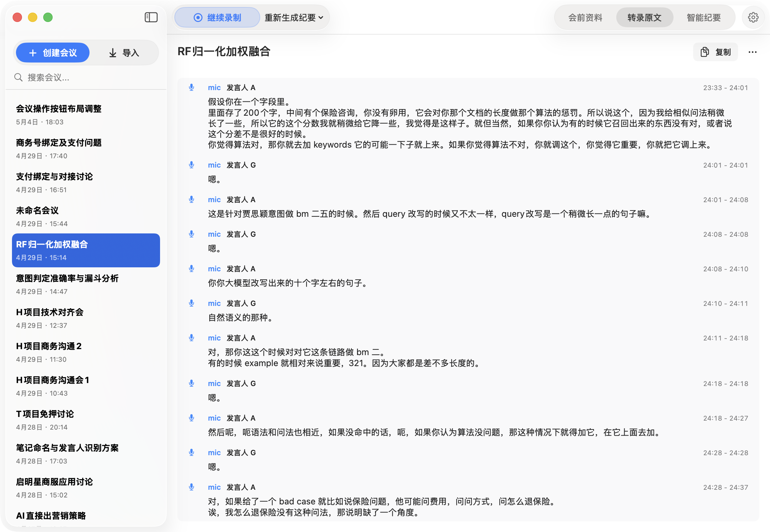This screenshot has width=770, height=532.
Task: Click the copy document icon
Action: coord(704,52)
